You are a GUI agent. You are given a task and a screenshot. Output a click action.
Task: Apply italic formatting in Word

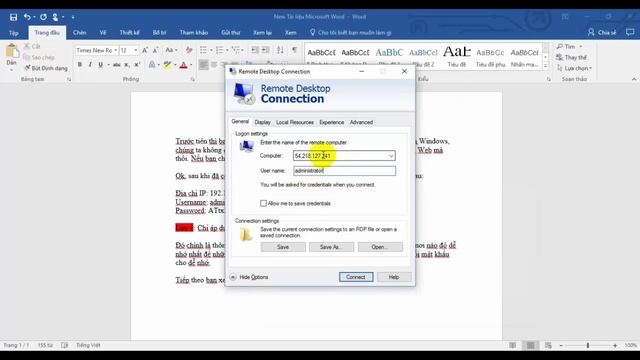[x=90, y=64]
